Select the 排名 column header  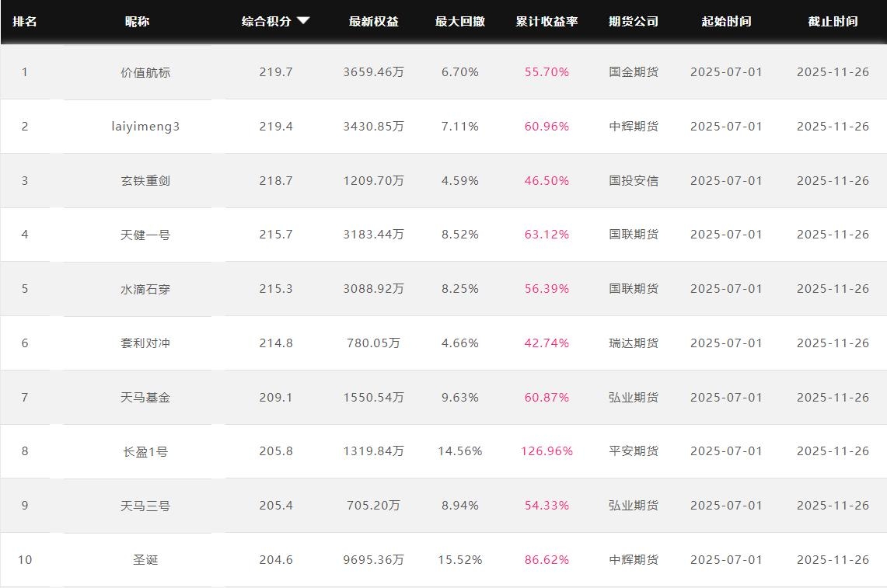tap(25, 22)
